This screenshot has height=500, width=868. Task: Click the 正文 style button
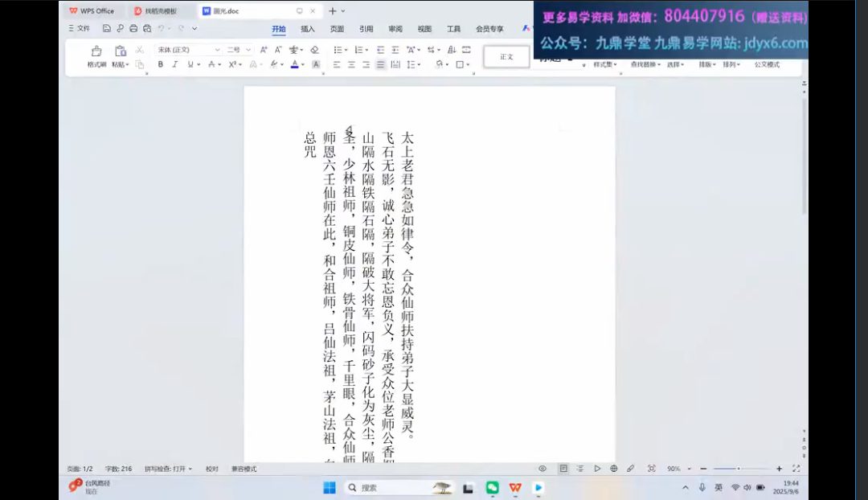pyautogui.click(x=506, y=57)
